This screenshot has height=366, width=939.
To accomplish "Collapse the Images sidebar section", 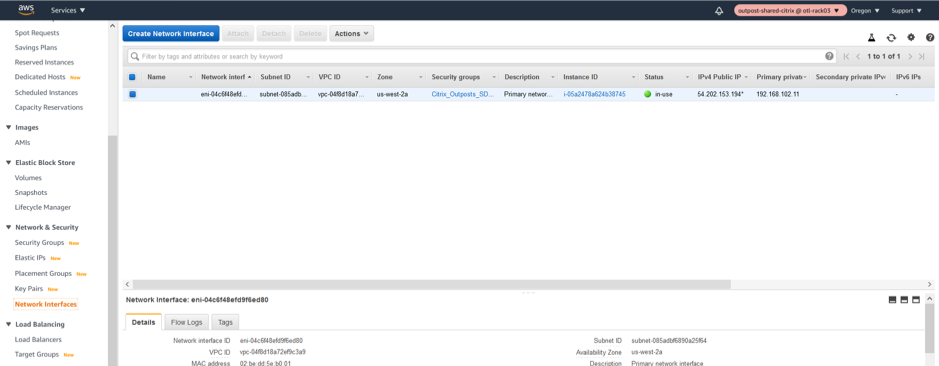I will click(8, 128).
